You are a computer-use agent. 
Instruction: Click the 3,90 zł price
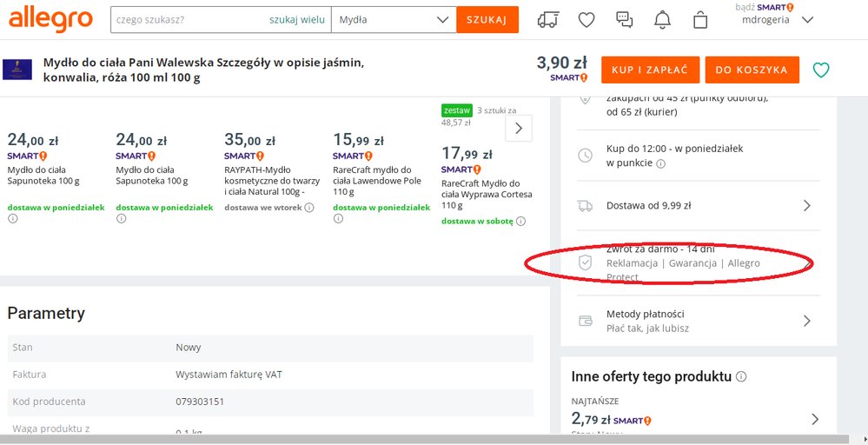[562, 63]
